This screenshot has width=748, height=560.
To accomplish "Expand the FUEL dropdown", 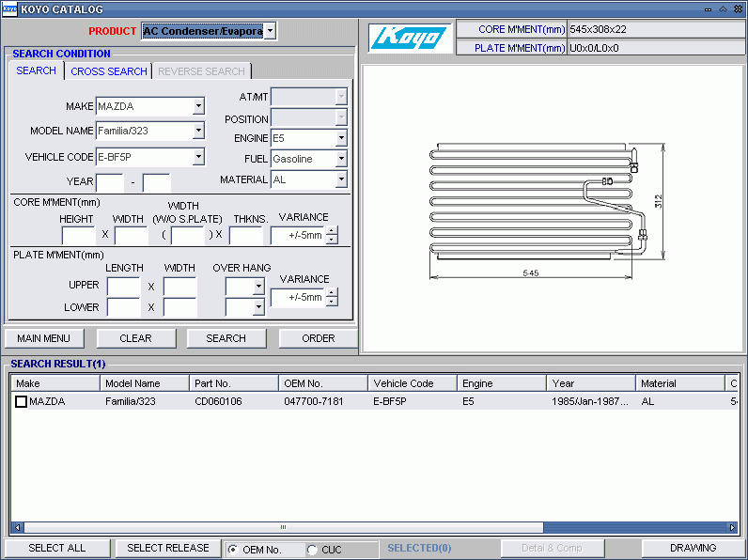I will tap(341, 159).
